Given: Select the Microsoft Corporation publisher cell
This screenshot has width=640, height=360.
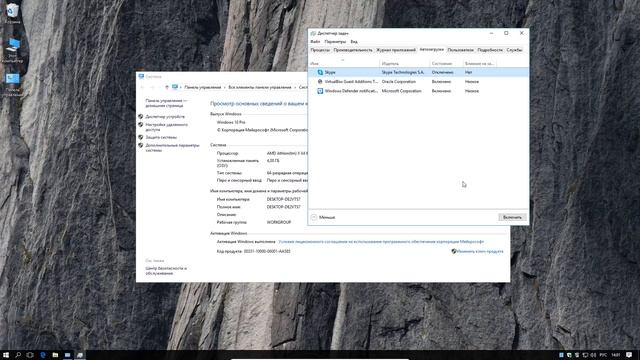Looking at the screenshot, I should (401, 91).
